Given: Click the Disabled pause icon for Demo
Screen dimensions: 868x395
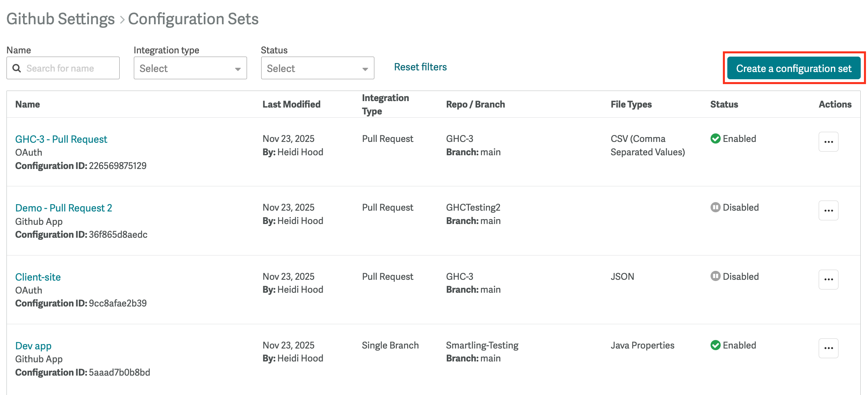Looking at the screenshot, I should [715, 207].
